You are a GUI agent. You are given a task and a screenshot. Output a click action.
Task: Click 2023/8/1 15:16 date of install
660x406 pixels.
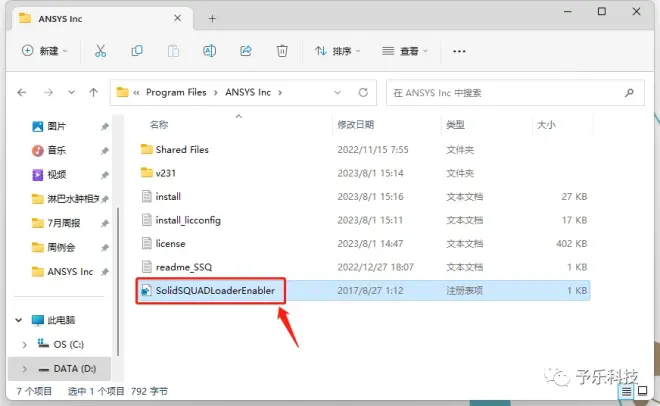pos(370,196)
